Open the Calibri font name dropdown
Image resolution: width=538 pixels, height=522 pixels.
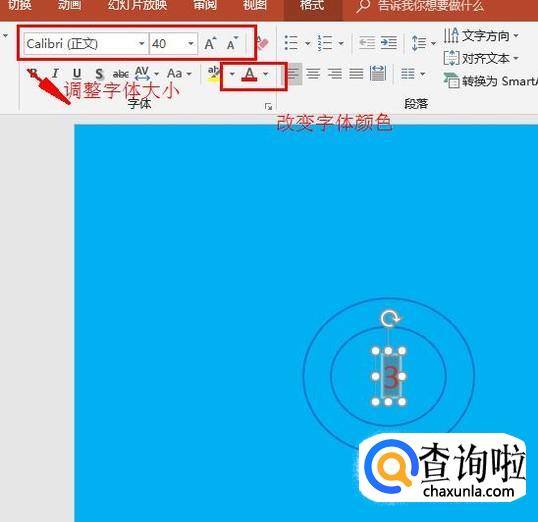pyautogui.click(x=141, y=44)
